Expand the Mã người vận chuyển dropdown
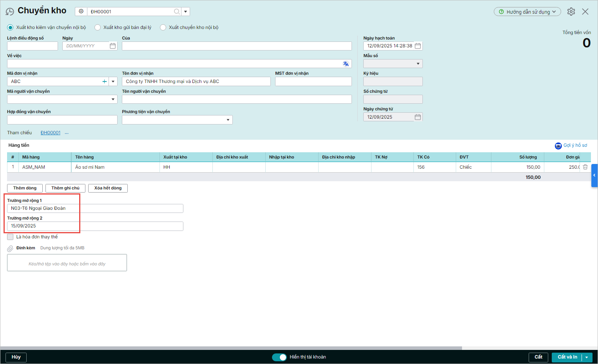Viewport: 598px width, 364px height. [113, 99]
